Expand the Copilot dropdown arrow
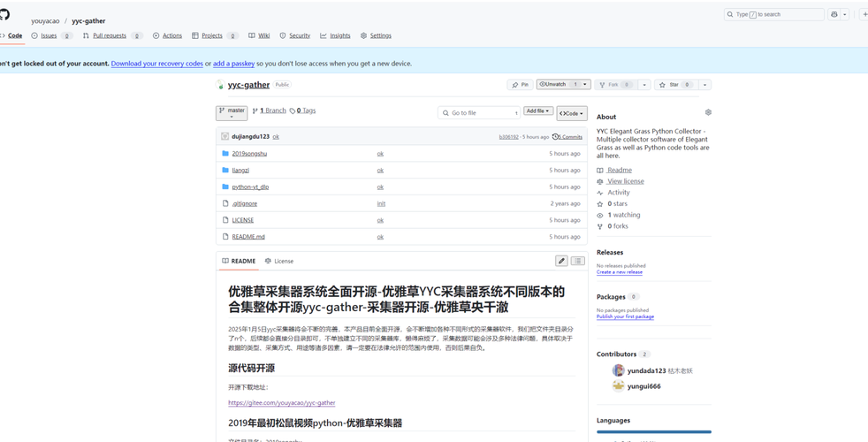The width and height of the screenshot is (868, 442). point(845,14)
